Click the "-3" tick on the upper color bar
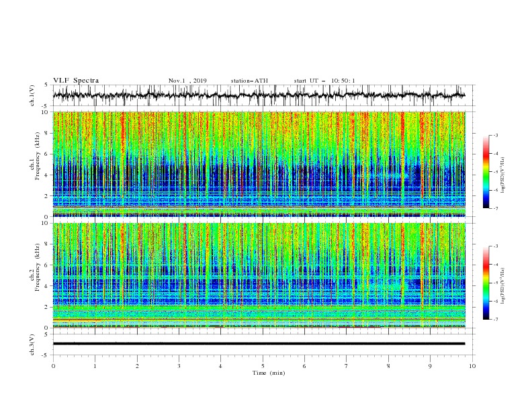The height and width of the screenshot is (411, 532). coord(495,135)
